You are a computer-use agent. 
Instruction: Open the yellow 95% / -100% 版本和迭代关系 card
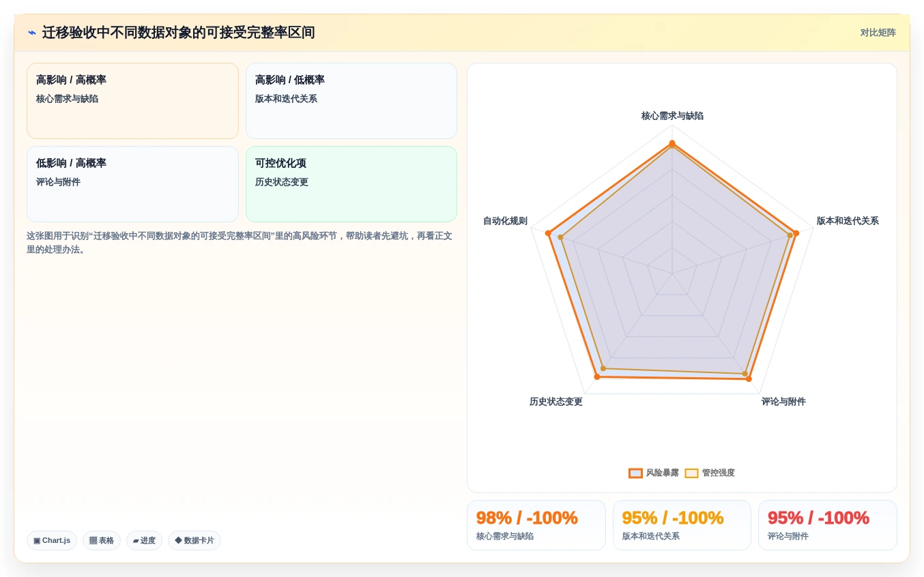coord(682,525)
